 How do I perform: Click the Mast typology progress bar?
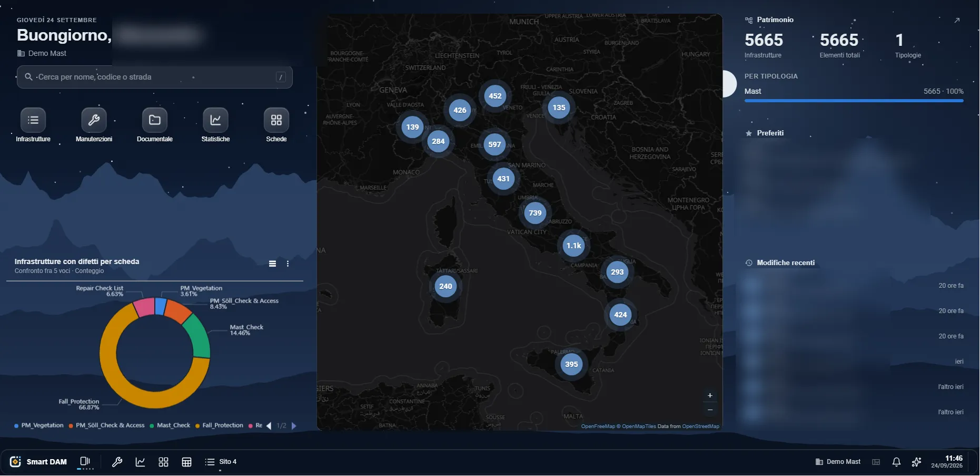point(854,101)
